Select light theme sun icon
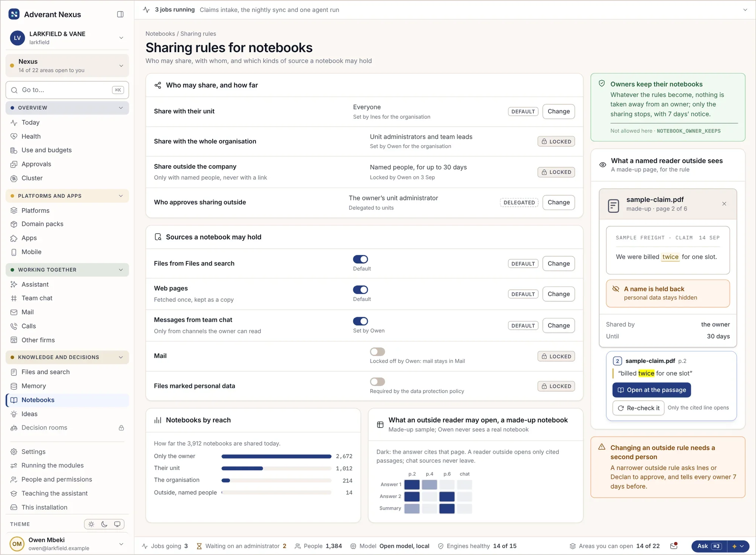The image size is (756, 555). [x=91, y=524]
